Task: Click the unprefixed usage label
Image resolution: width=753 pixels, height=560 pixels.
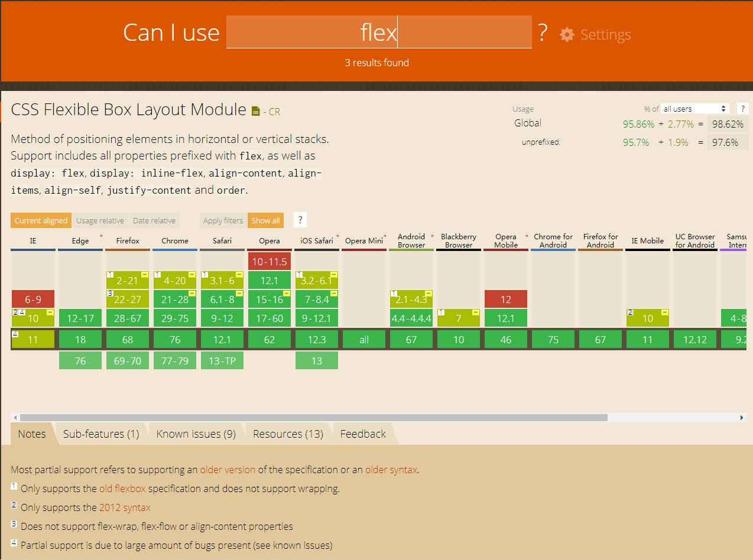Action: point(541,142)
